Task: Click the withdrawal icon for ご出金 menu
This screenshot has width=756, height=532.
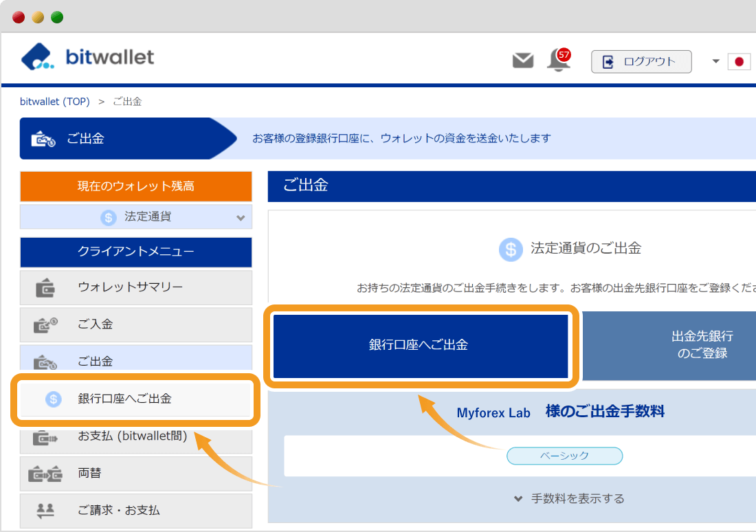Action: (x=45, y=362)
